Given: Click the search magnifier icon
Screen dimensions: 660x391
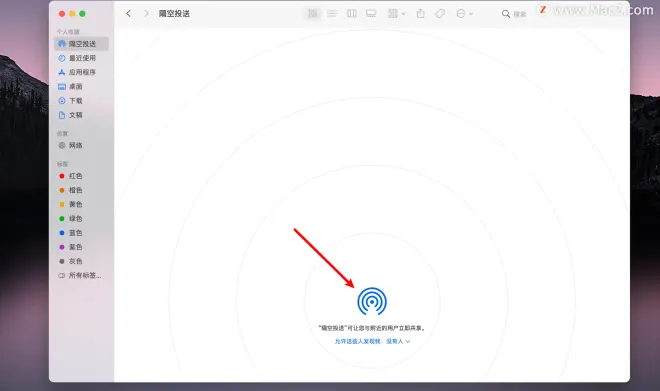Looking at the screenshot, I should click(506, 14).
